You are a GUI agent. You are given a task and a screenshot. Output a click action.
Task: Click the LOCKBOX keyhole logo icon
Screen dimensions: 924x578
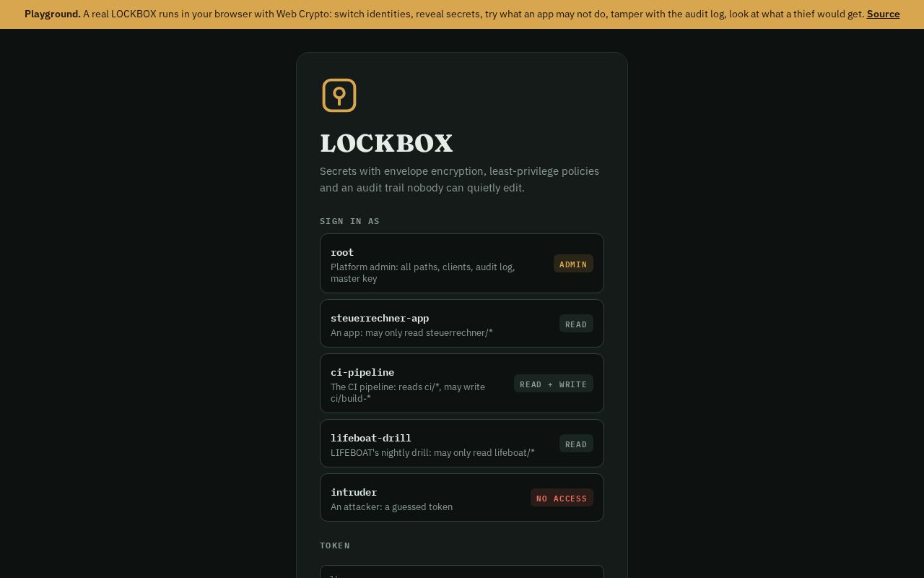pos(339,95)
